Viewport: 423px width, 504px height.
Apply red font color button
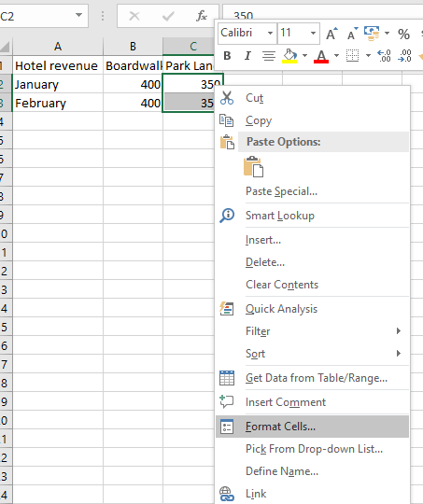pyautogui.click(x=321, y=56)
